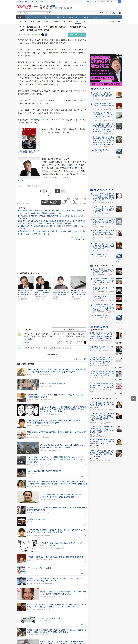This screenshot has width=138, height=644.
Task: Click the Yahoo! JAPAN ニュース logo
Action: (28, 7)
